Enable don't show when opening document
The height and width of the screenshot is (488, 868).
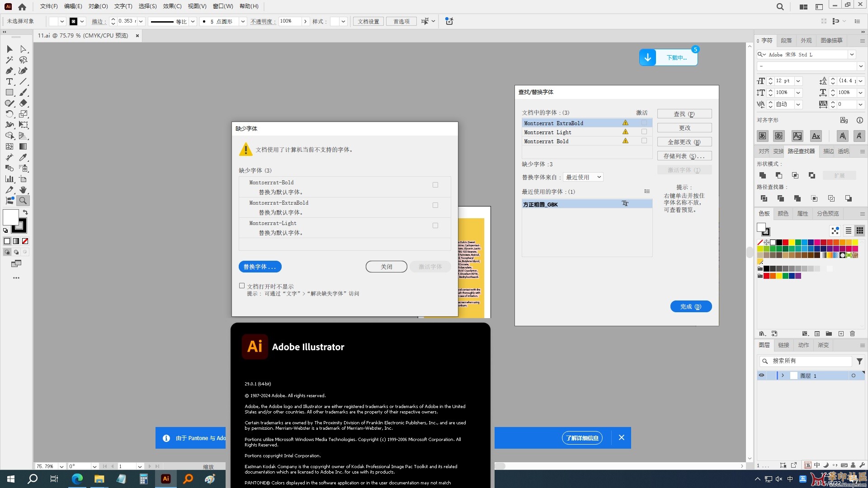point(242,286)
